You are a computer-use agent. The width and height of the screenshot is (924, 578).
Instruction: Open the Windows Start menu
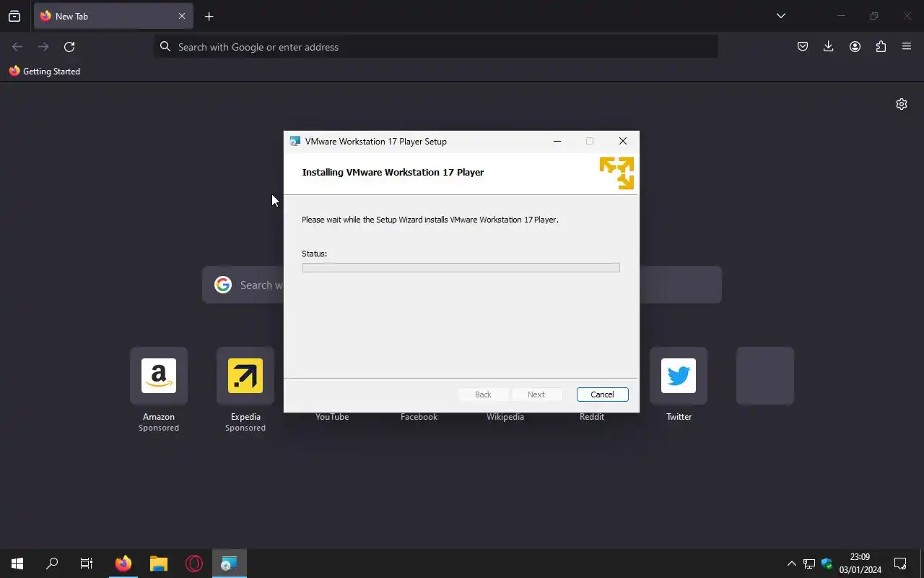tap(17, 564)
